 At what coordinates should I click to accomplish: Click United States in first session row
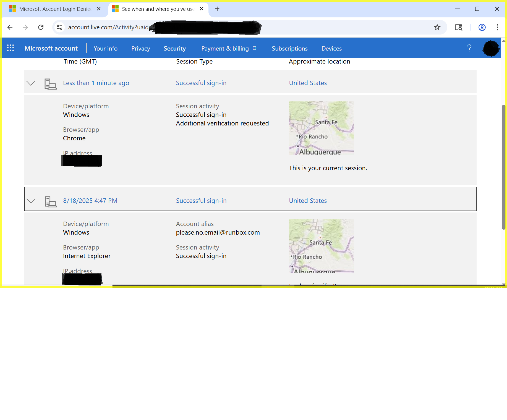pyautogui.click(x=308, y=83)
